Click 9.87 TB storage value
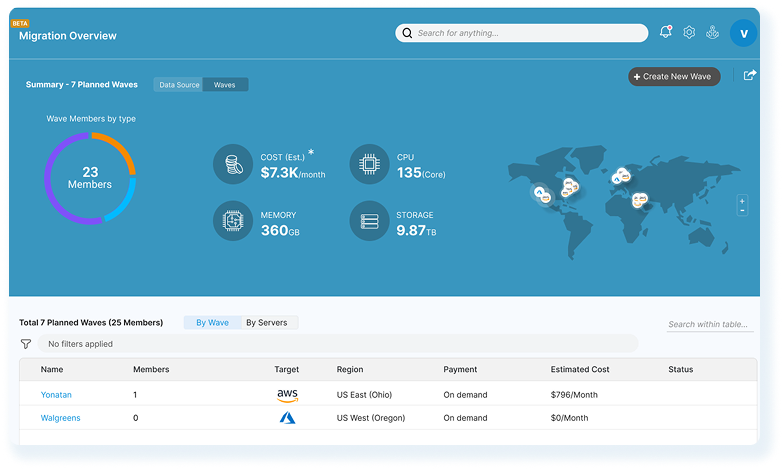783x470 pixels. pyautogui.click(x=416, y=230)
